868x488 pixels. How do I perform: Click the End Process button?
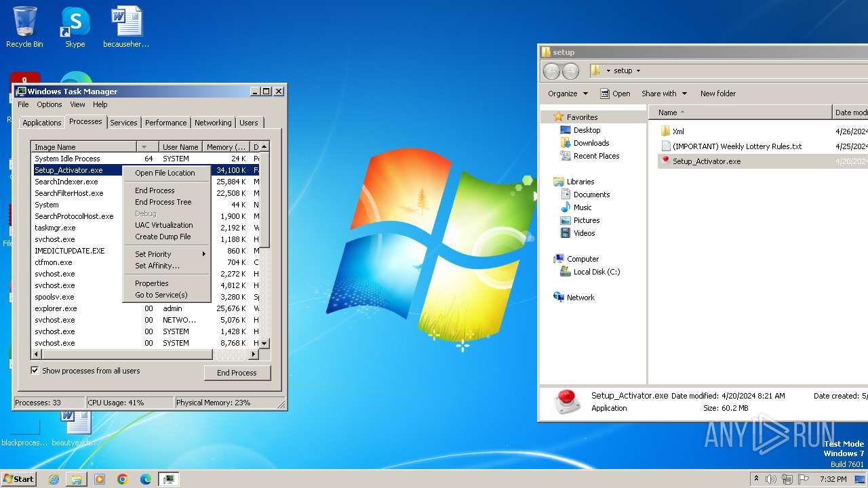(x=237, y=373)
